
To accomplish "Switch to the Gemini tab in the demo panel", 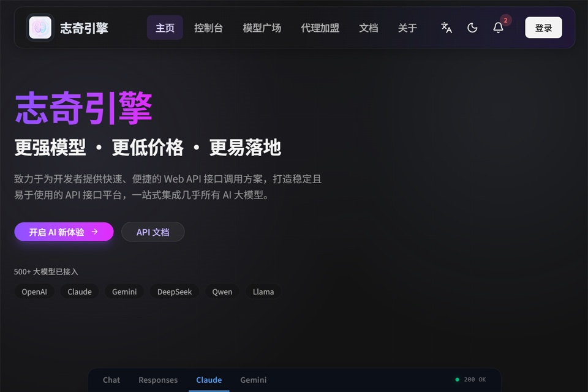I will tap(254, 380).
